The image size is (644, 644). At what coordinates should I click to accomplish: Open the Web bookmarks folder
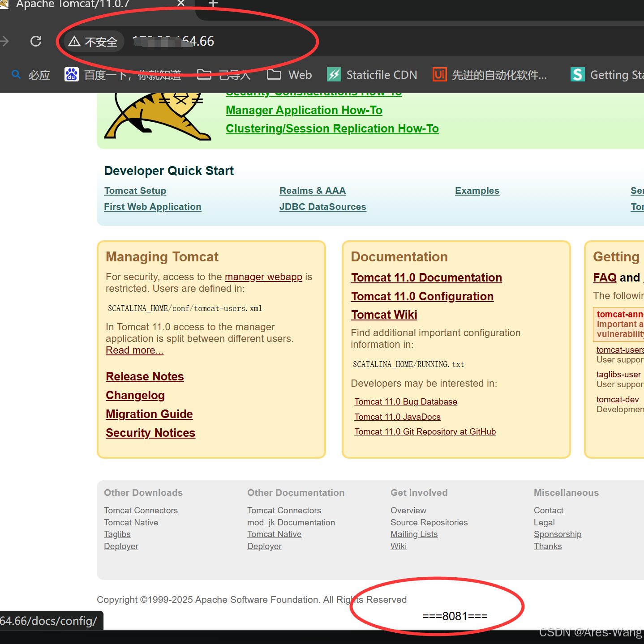pos(289,75)
